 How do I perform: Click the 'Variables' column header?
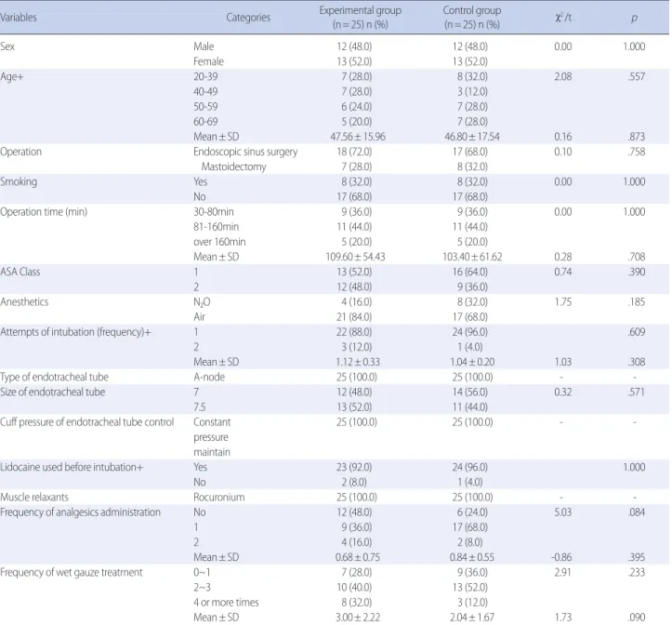(x=18, y=17)
